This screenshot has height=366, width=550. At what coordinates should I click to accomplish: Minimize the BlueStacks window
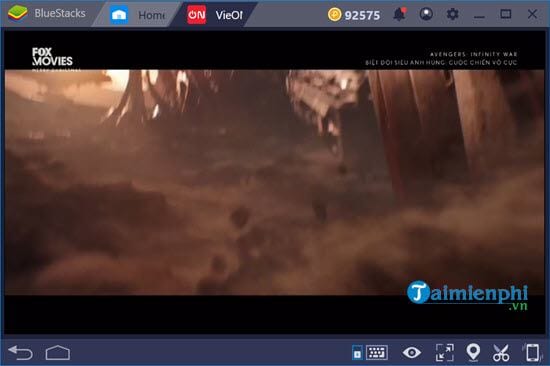tap(479, 15)
